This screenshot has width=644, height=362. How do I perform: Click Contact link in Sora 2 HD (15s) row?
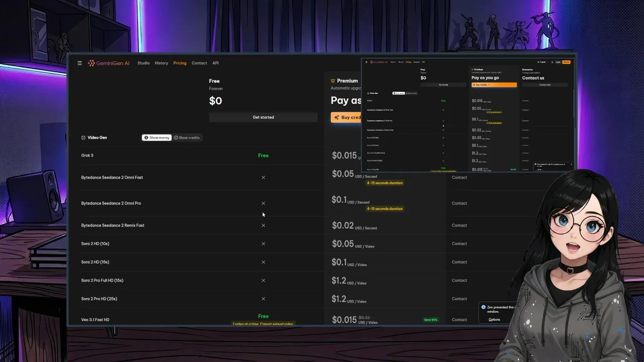tap(459, 262)
